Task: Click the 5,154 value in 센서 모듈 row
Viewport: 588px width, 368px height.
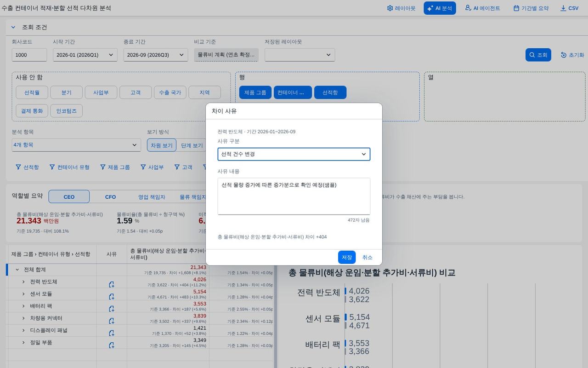Action: 199,292
